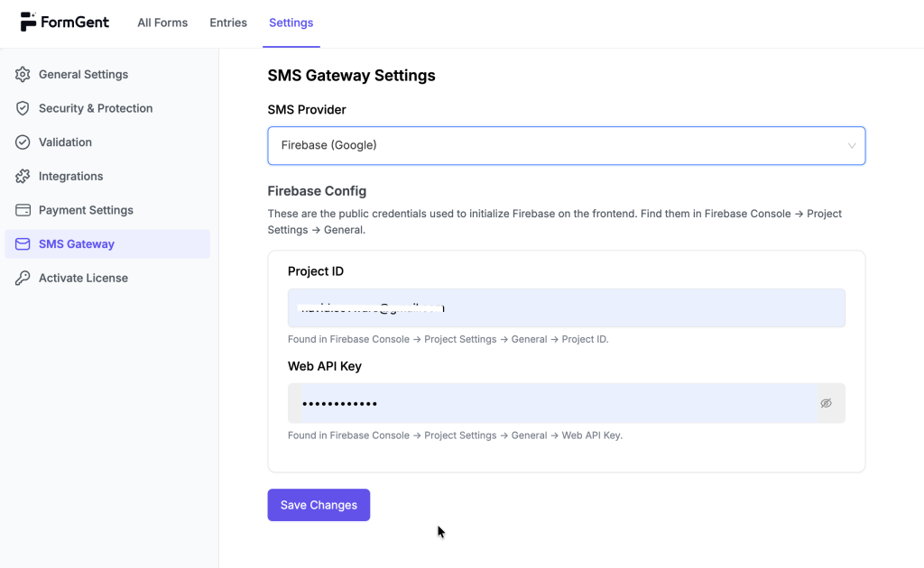Click the Web API Key label
The image size is (924, 568).
[x=325, y=366]
